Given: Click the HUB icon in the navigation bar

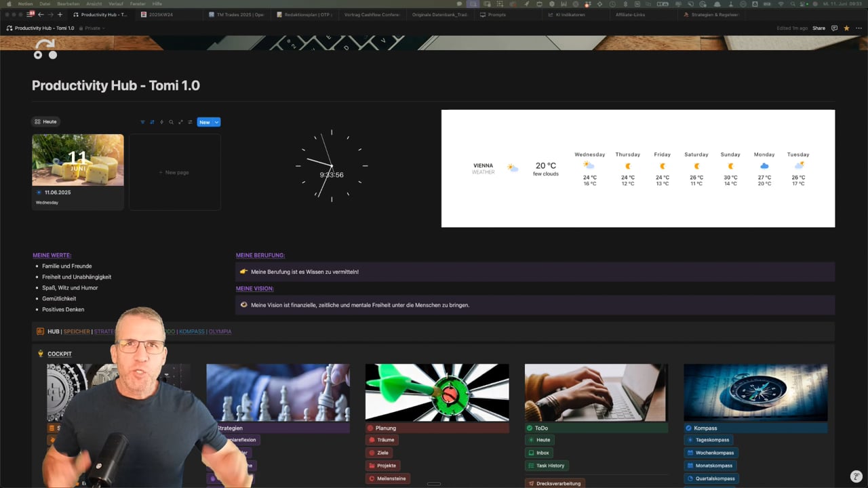Looking at the screenshot, I should coord(41,331).
